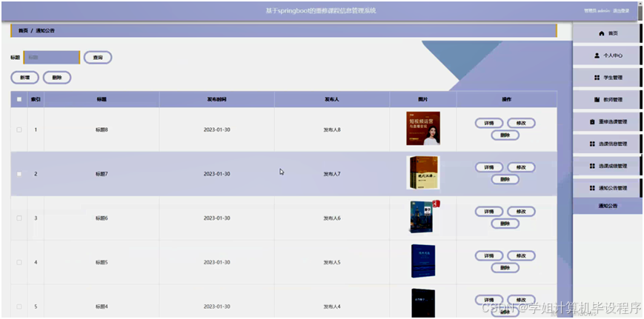Click the 管理员 admin label in header

(597, 11)
